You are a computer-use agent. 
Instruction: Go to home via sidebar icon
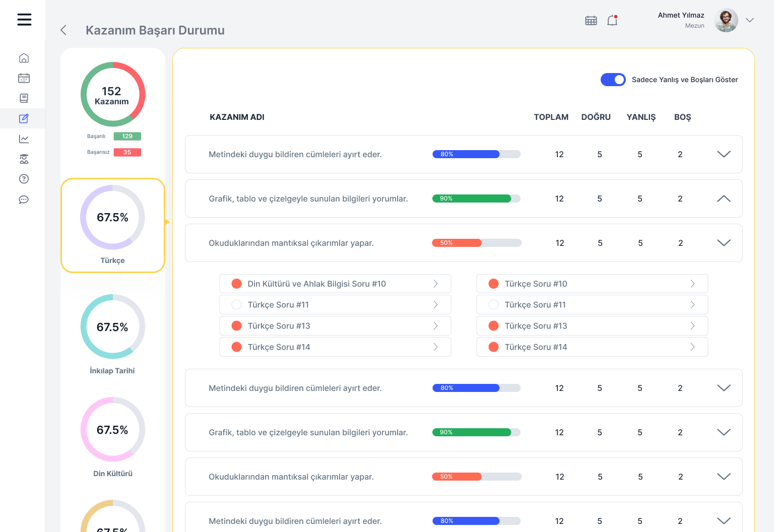[x=24, y=58]
